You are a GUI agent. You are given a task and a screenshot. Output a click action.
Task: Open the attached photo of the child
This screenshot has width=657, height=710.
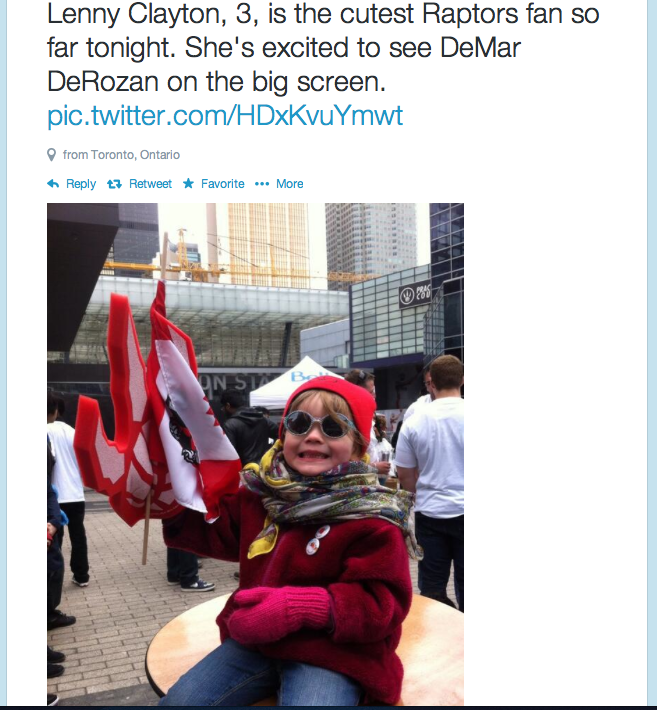click(x=255, y=454)
